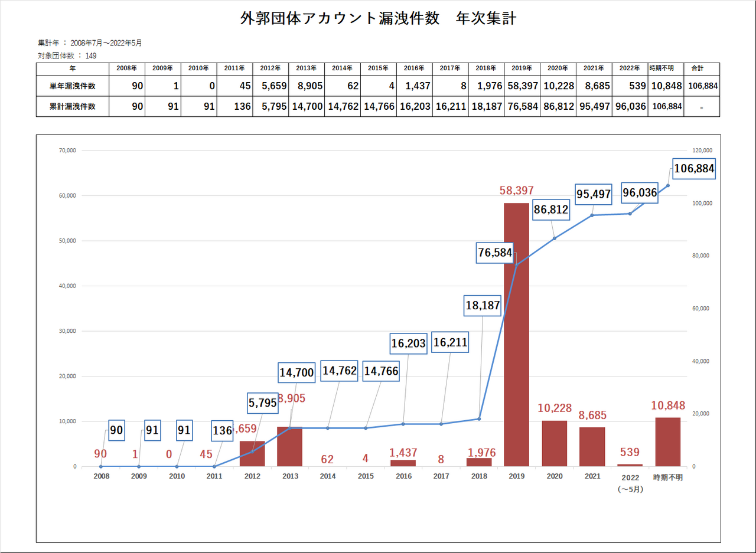The height and width of the screenshot is (553, 756).
Task: Click the 集計年 2008年7月～2022年5月 text
Action: tap(89, 42)
